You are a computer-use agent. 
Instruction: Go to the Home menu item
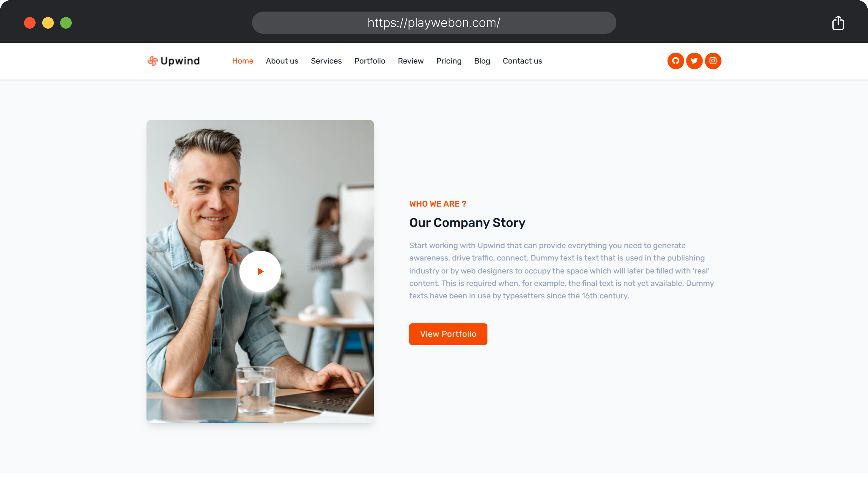tap(243, 61)
